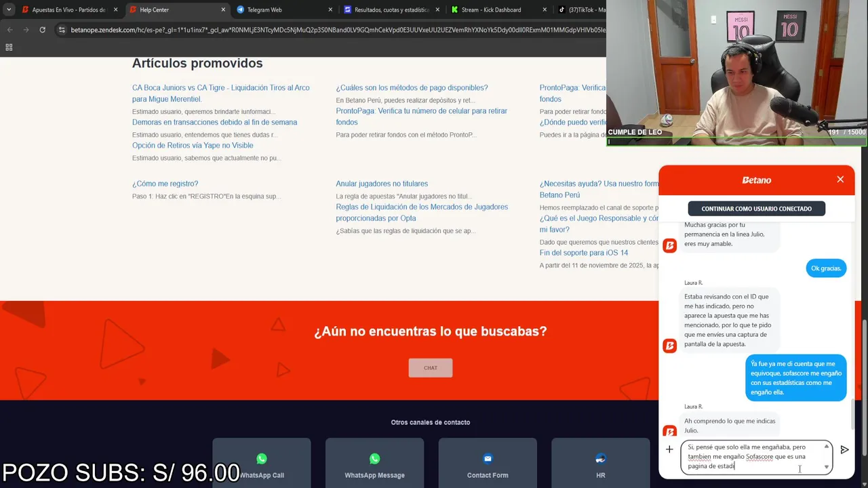Reload the current page
Image resolution: width=868 pixels, height=488 pixels.
tap(42, 30)
